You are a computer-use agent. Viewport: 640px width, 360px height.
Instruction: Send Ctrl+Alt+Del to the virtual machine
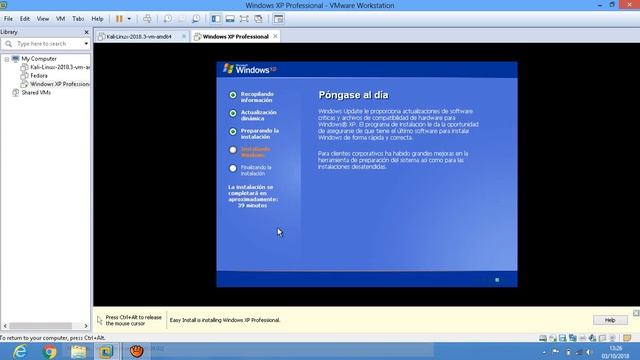147,19
